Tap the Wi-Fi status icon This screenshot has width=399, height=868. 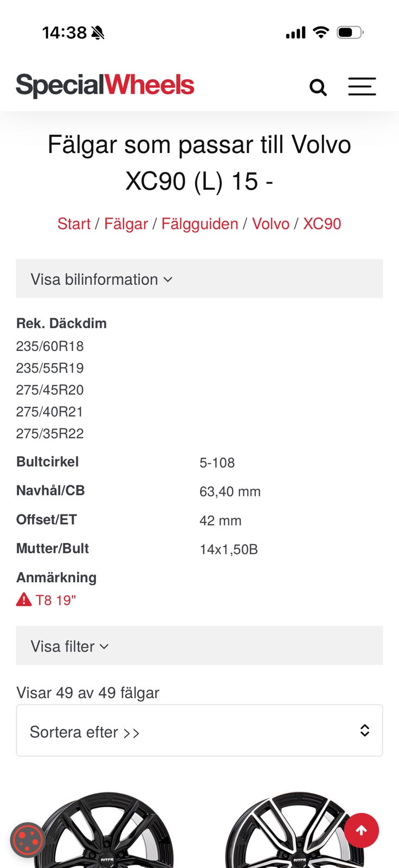[321, 33]
